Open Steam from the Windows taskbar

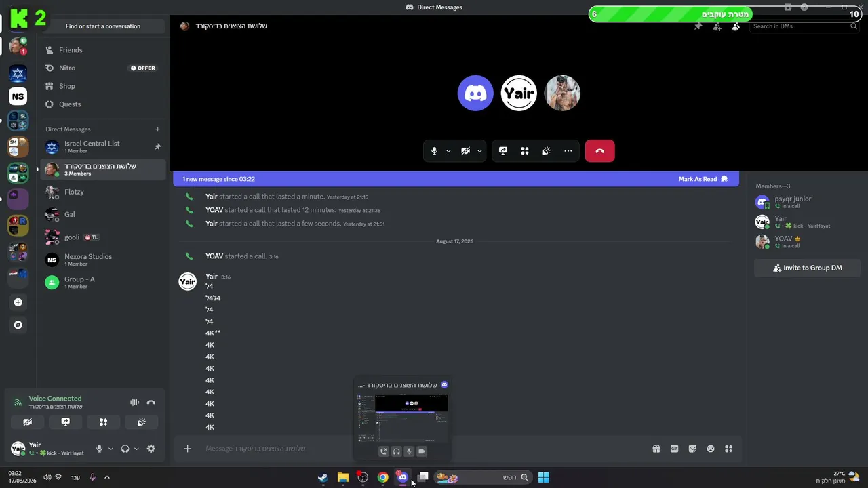pyautogui.click(x=323, y=477)
